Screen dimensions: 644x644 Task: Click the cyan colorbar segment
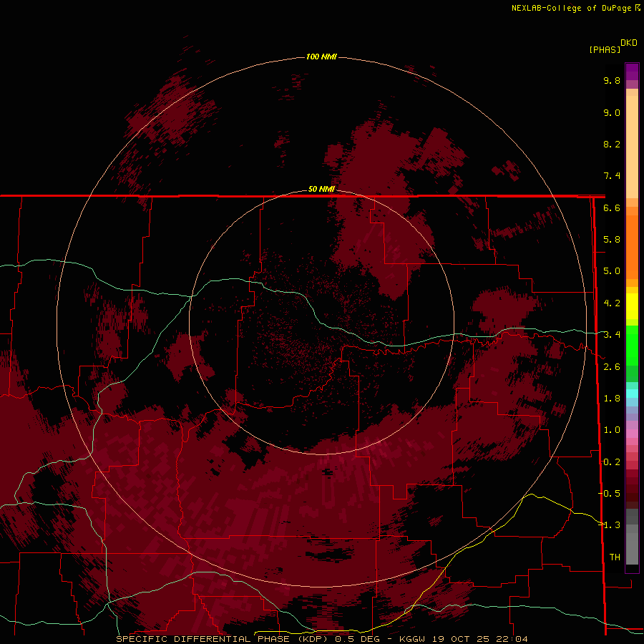click(632, 393)
